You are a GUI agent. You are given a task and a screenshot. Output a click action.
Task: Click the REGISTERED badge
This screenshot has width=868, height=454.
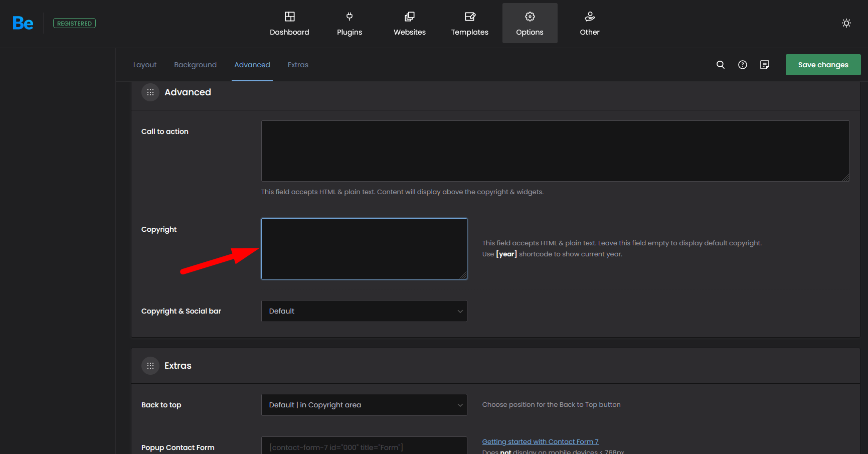point(74,23)
